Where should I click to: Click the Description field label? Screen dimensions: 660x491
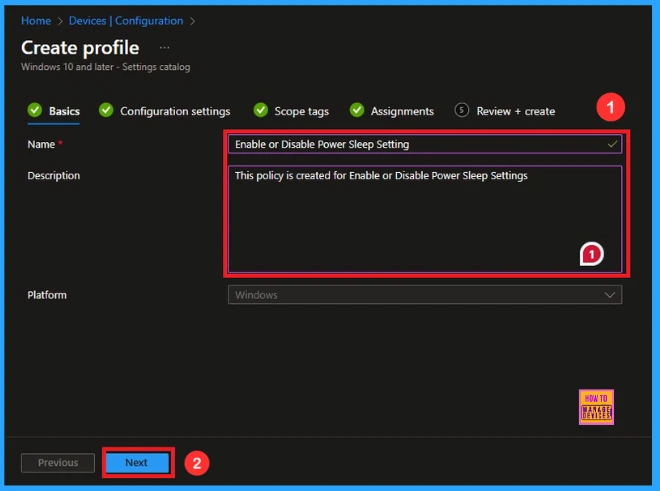[x=53, y=176]
